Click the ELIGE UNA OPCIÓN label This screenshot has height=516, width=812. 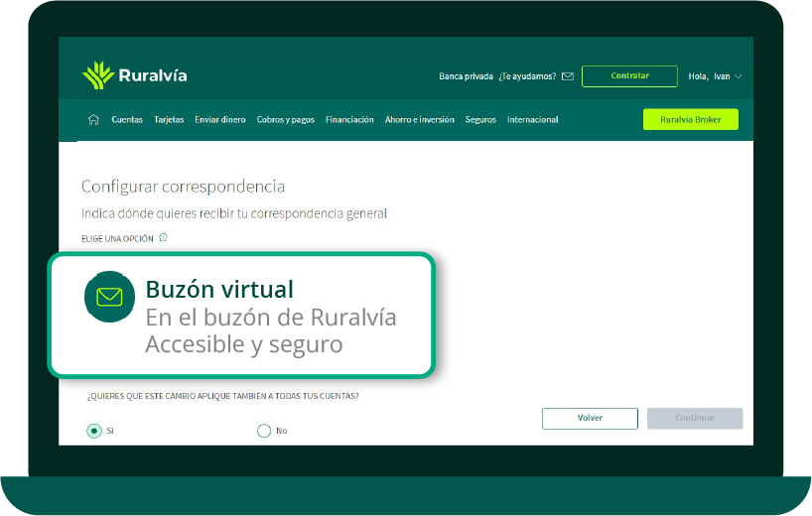[x=117, y=238]
